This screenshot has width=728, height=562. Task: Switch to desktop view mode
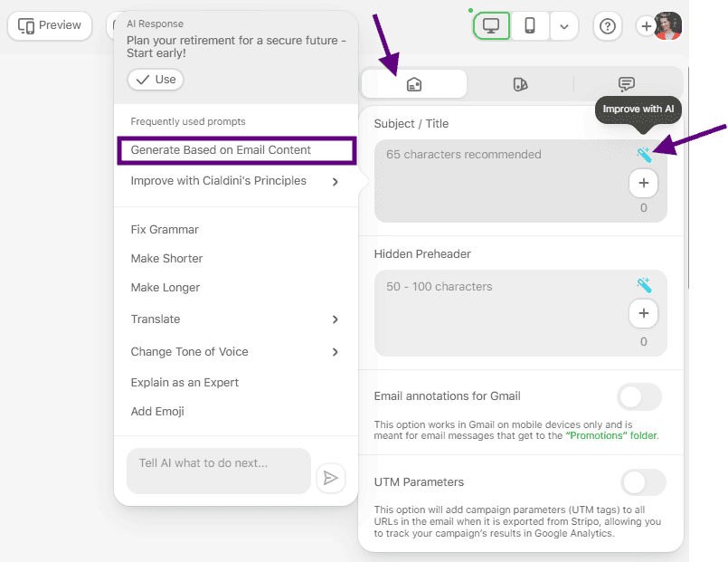(491, 25)
